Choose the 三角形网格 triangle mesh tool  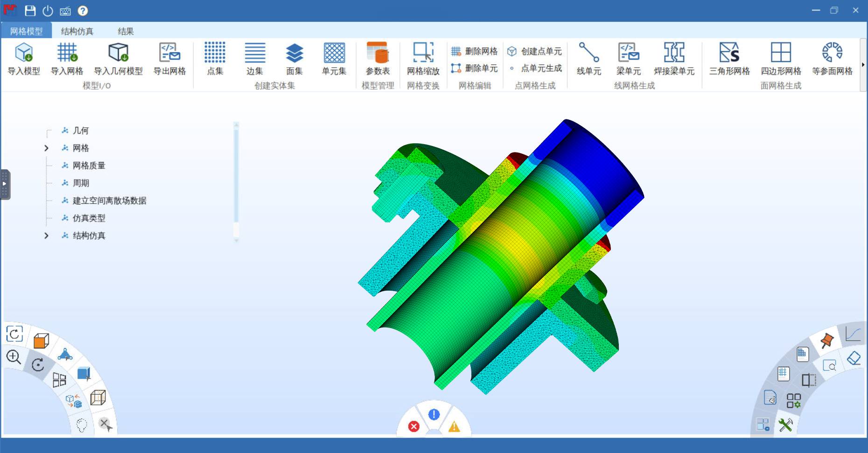tap(729, 52)
